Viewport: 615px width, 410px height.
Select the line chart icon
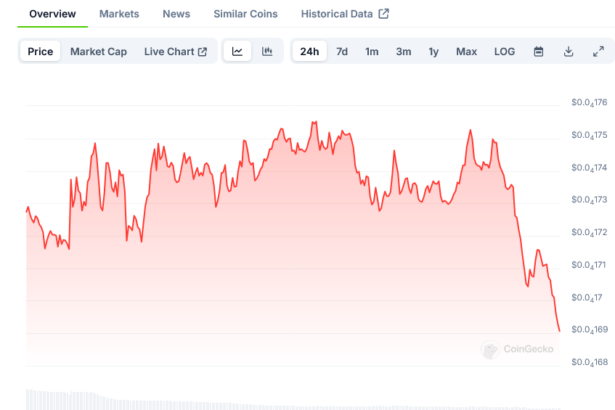tap(237, 52)
